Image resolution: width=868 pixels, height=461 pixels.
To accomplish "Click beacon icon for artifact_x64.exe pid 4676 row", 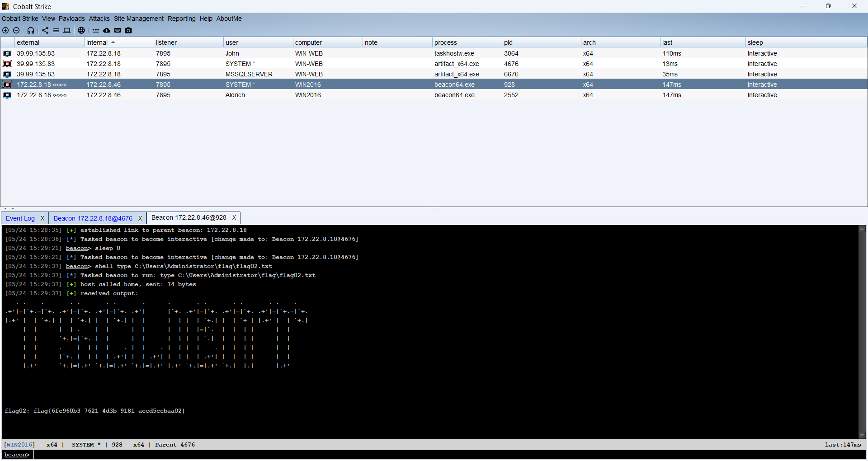I will (x=7, y=64).
